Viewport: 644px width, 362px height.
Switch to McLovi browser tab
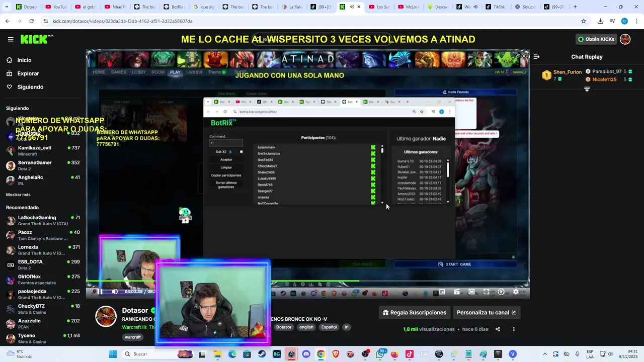[x=410, y=7]
